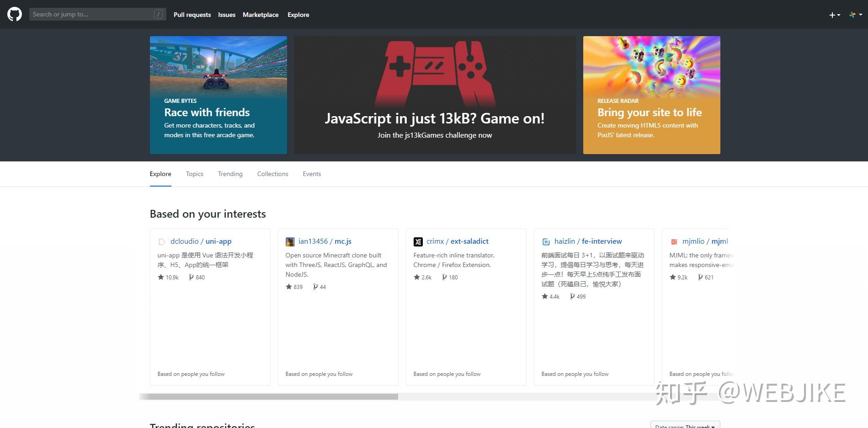Click the mc.js repository avatar
Screen dimensions: 868x428
click(290, 241)
